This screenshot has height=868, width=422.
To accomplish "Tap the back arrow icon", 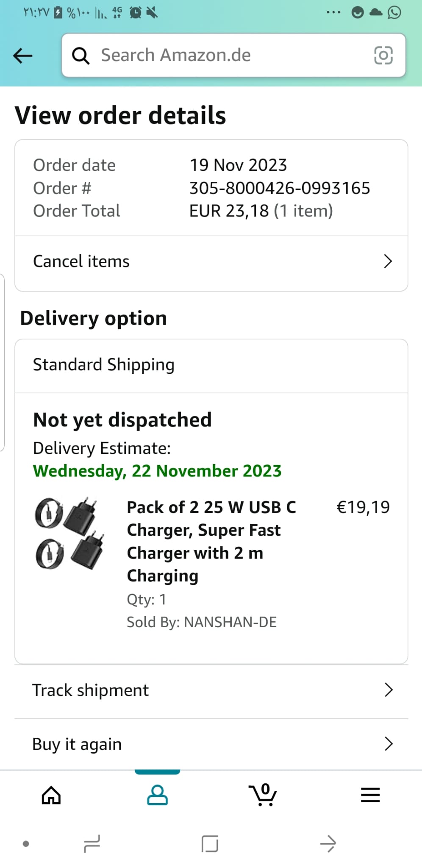I will [23, 56].
